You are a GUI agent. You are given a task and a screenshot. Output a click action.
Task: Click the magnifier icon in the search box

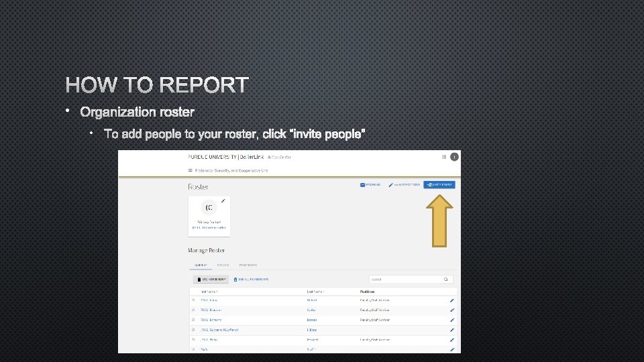coord(445,280)
